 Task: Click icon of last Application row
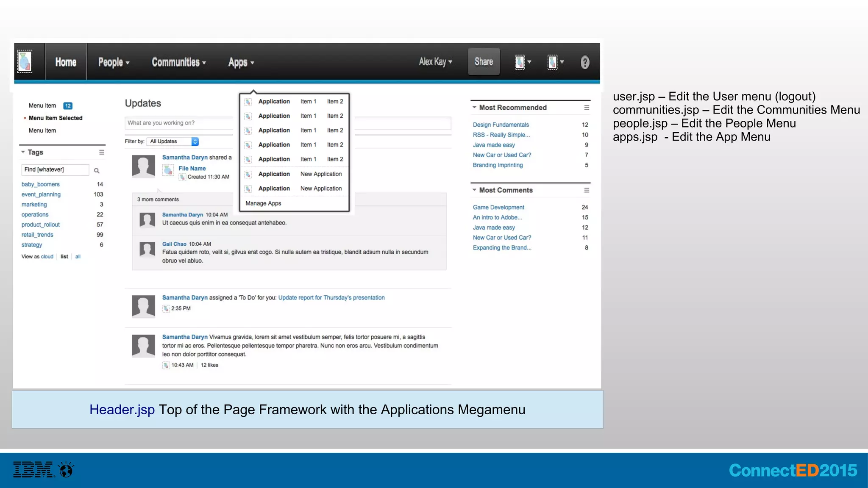point(248,189)
